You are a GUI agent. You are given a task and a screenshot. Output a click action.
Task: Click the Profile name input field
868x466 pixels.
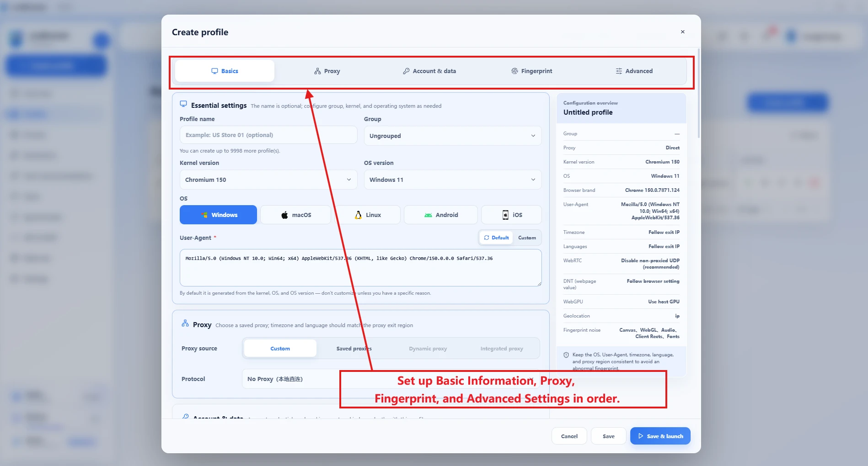(268, 135)
